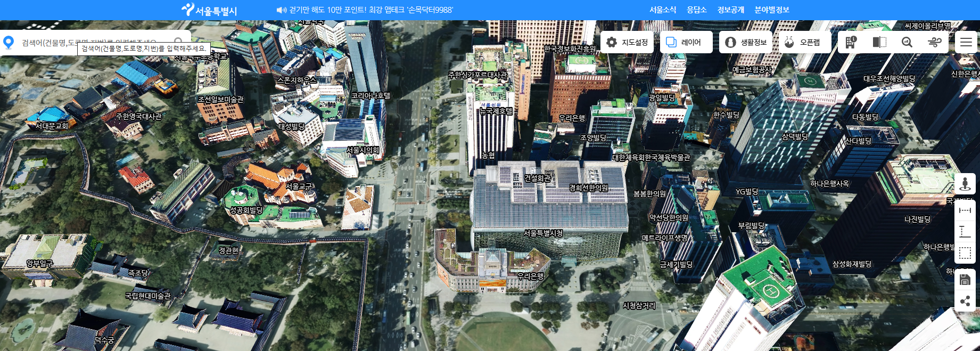
Task: Click the 코리아나호텔 map label
Action: click(x=371, y=95)
